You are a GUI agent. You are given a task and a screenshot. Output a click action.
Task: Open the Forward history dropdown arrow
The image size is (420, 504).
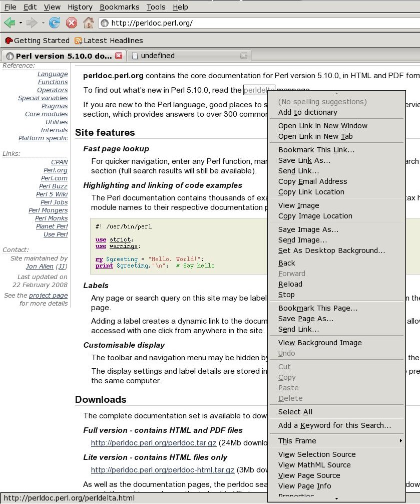click(43, 23)
